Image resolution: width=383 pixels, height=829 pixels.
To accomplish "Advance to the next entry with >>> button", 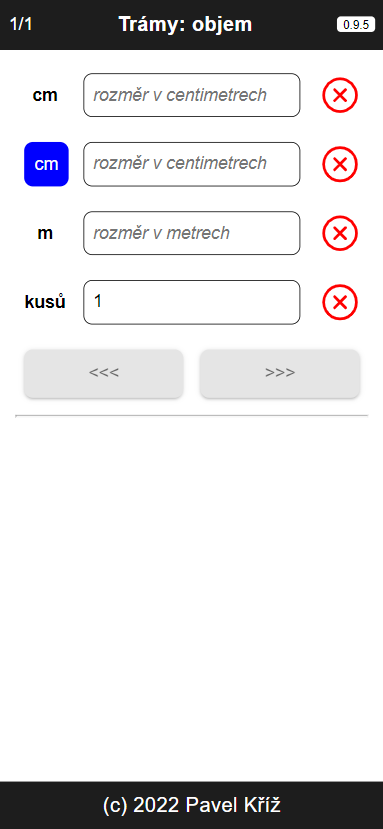I will (x=280, y=373).
